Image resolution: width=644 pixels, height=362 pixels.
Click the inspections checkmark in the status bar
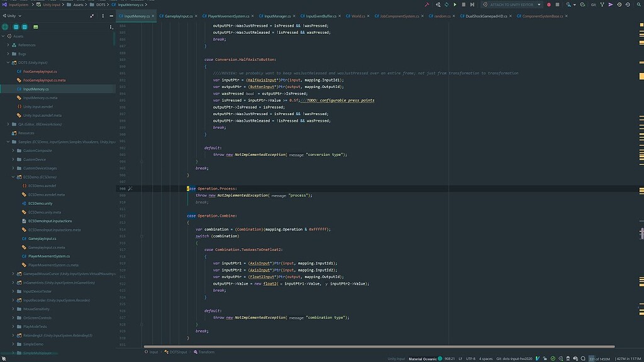[x=552, y=358]
